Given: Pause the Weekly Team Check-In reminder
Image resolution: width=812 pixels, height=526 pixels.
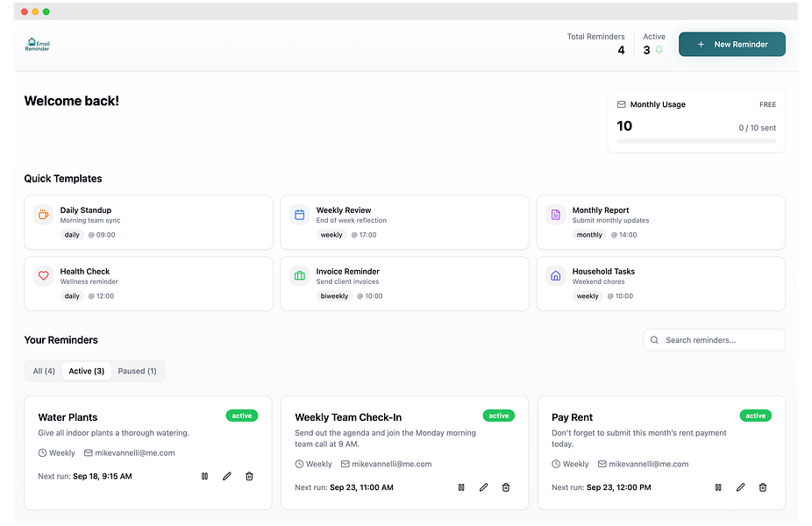Looking at the screenshot, I should (461, 487).
